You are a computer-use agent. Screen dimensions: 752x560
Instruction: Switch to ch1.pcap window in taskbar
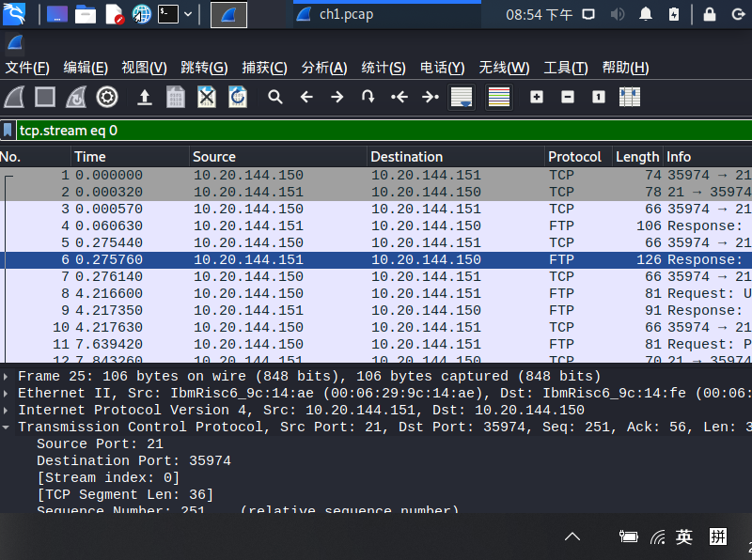point(386,14)
